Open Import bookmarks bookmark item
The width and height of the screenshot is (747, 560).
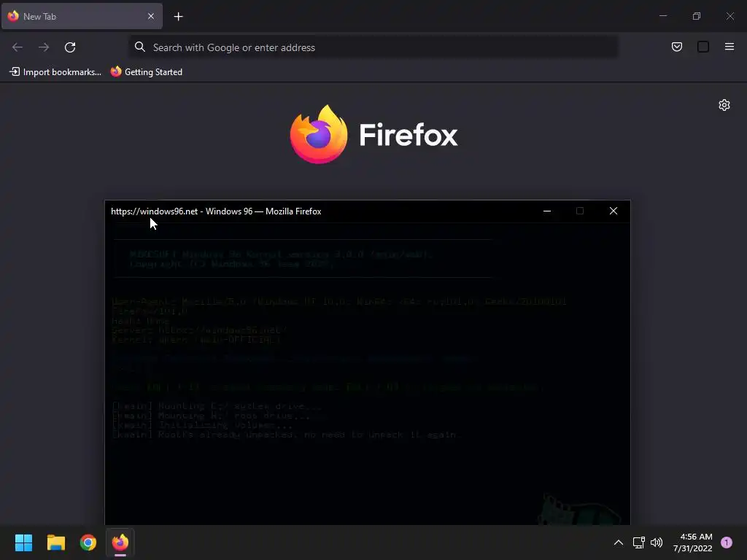point(55,72)
